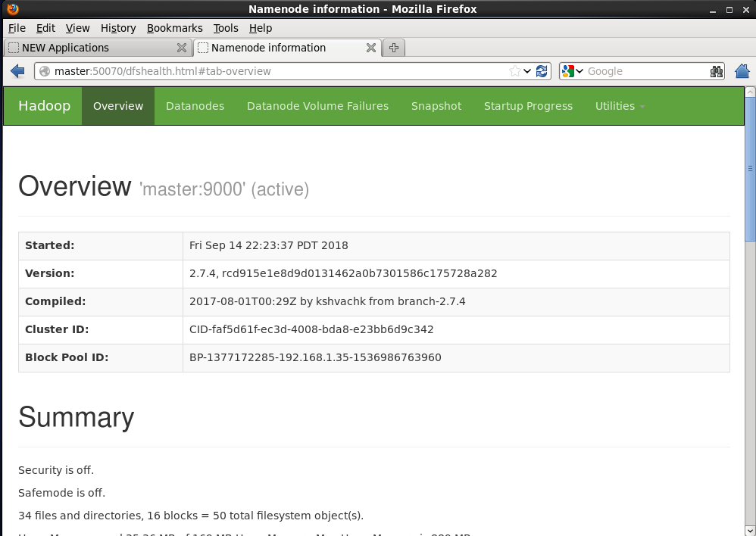Screen dimensions: 756x536
Task: Click the 'Block Pool ID:' row label
Action: 67,357
